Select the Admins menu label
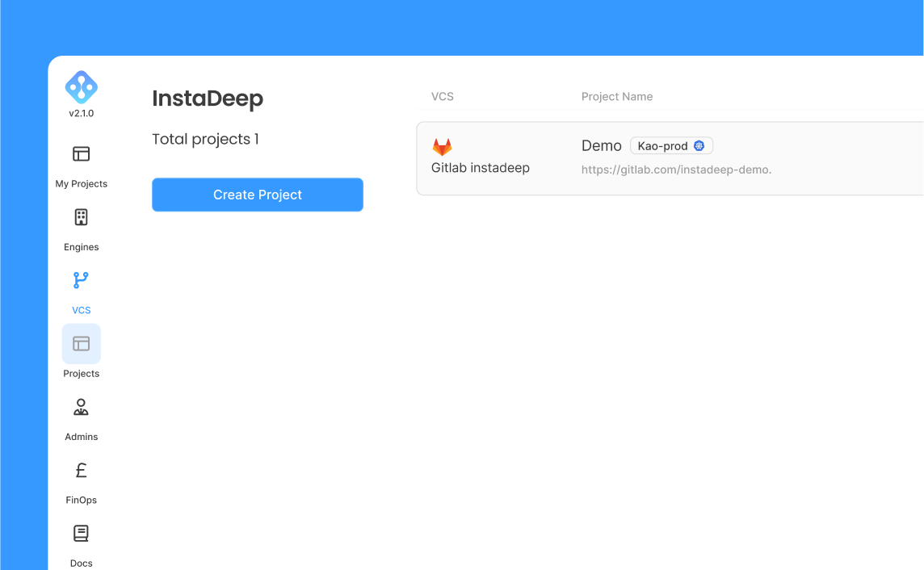Image resolution: width=924 pixels, height=570 pixels. [x=82, y=437]
